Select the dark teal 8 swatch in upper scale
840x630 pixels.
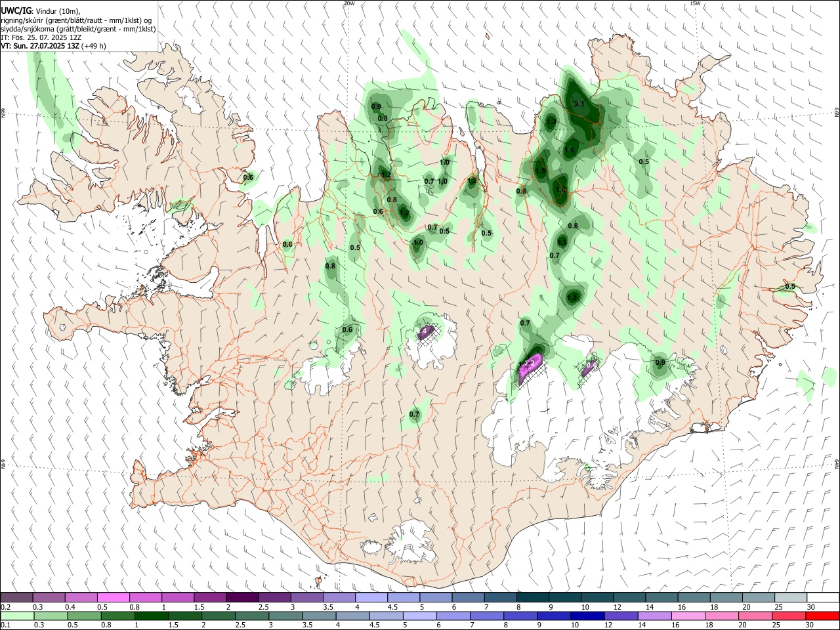coord(532,597)
